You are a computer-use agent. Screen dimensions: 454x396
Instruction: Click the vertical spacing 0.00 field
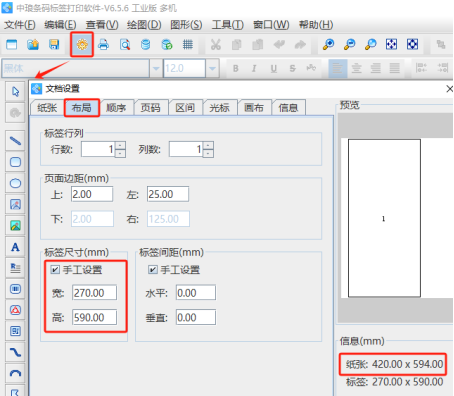coord(196,317)
